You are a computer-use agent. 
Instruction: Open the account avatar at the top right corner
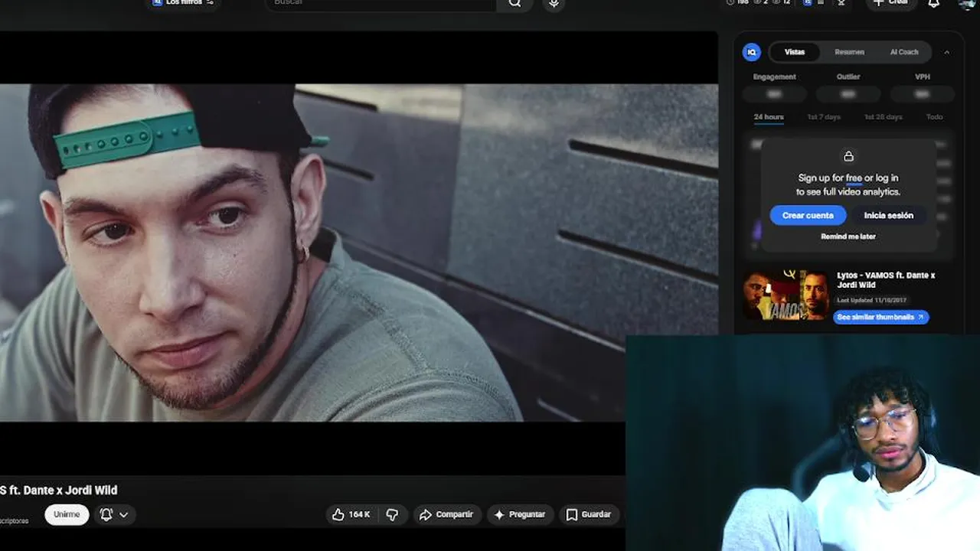(968, 3)
